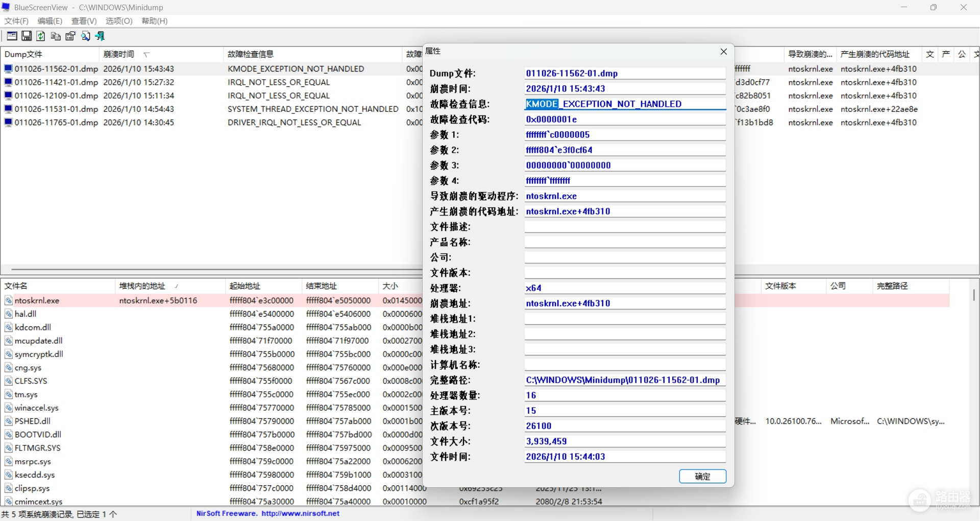Select the ksecdd.sys driver row

pyautogui.click(x=35, y=475)
